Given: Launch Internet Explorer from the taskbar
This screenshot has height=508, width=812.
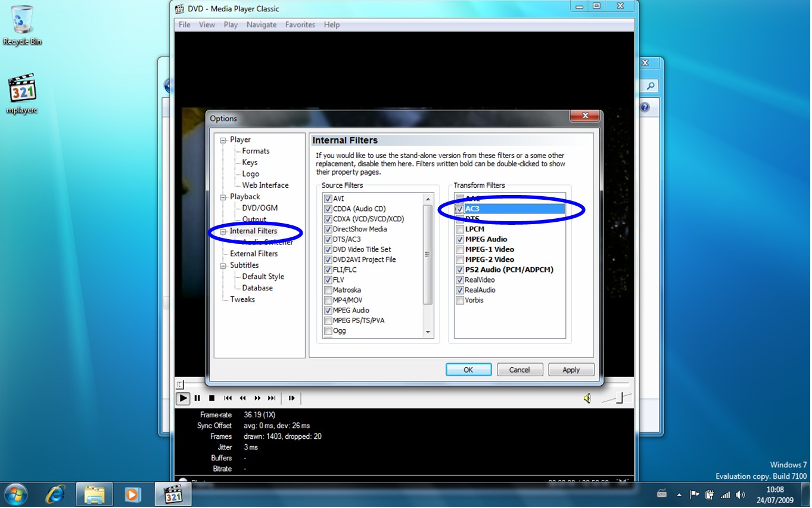Looking at the screenshot, I should coord(56,495).
